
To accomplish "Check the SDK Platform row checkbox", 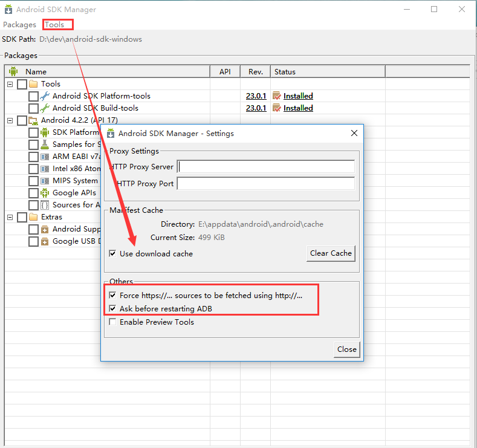I will (33, 132).
